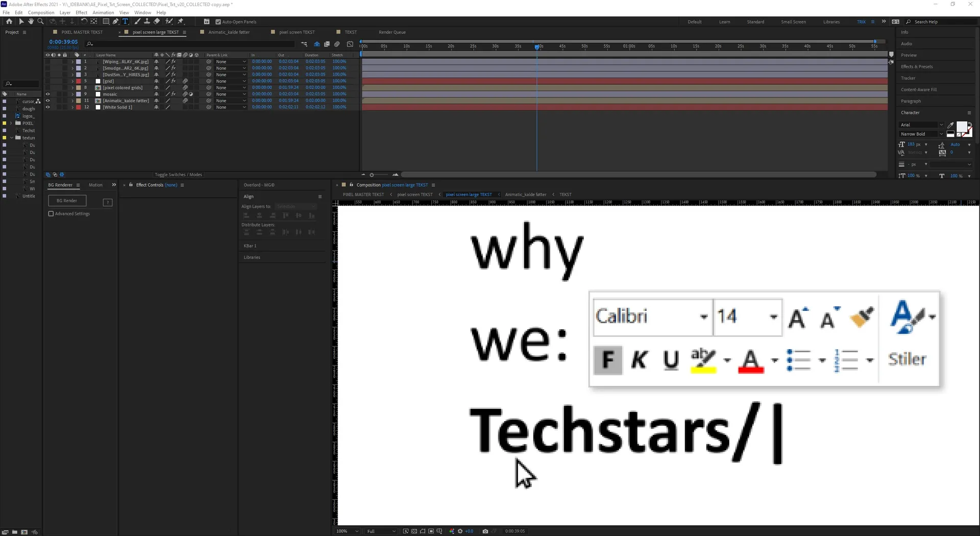Open the Full resolution dropdown

tap(381, 531)
